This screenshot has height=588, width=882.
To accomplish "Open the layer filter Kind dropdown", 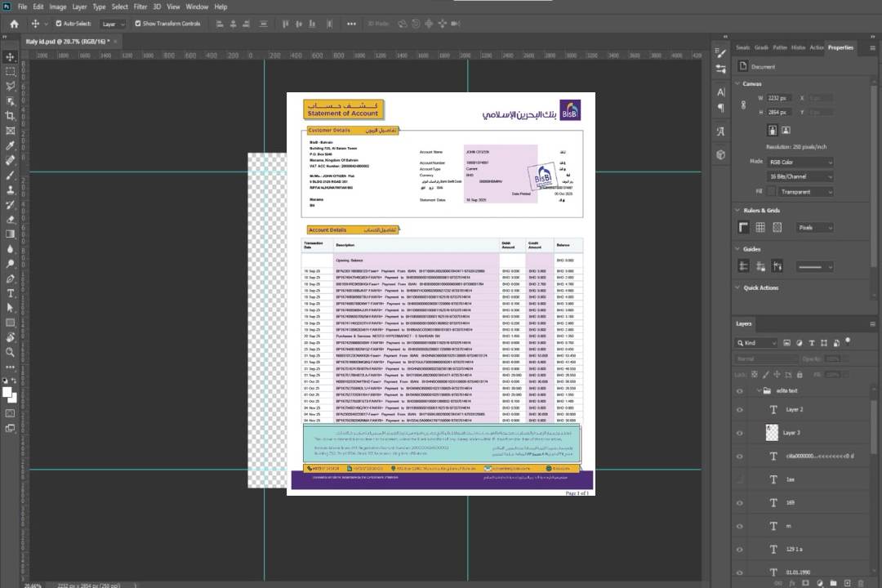I will tap(756, 343).
